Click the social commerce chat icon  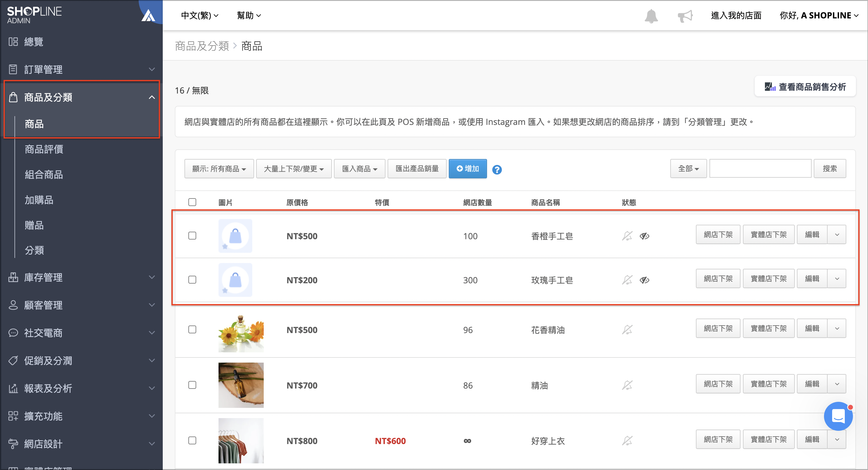tap(13, 333)
